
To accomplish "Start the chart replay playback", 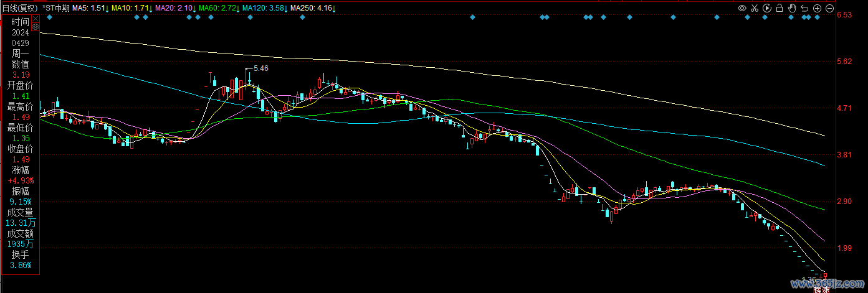I will (x=767, y=8).
